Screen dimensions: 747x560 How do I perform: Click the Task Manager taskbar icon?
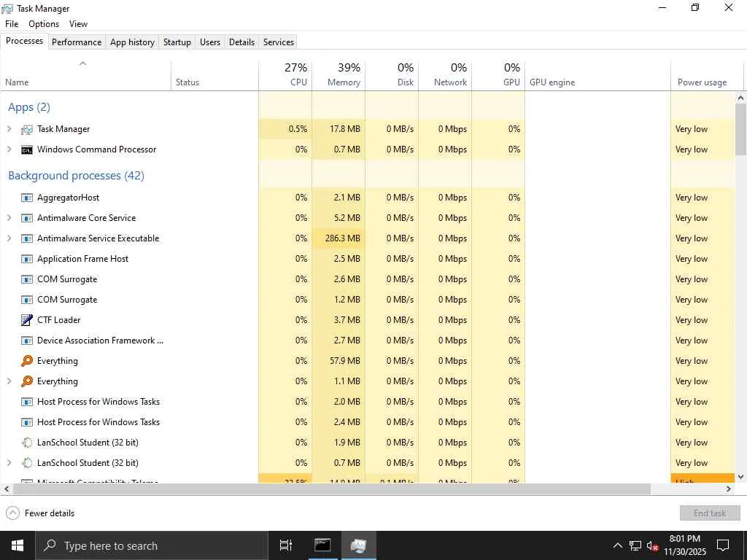coord(358,545)
